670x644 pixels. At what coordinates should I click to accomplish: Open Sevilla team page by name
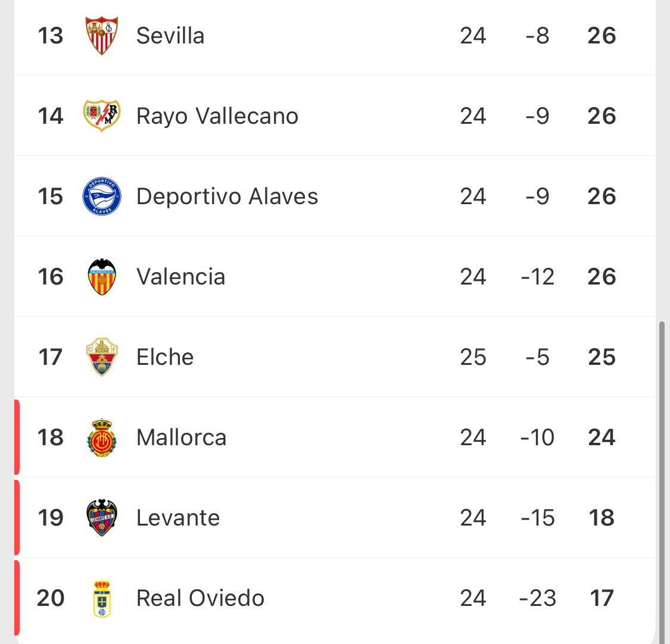[170, 36]
